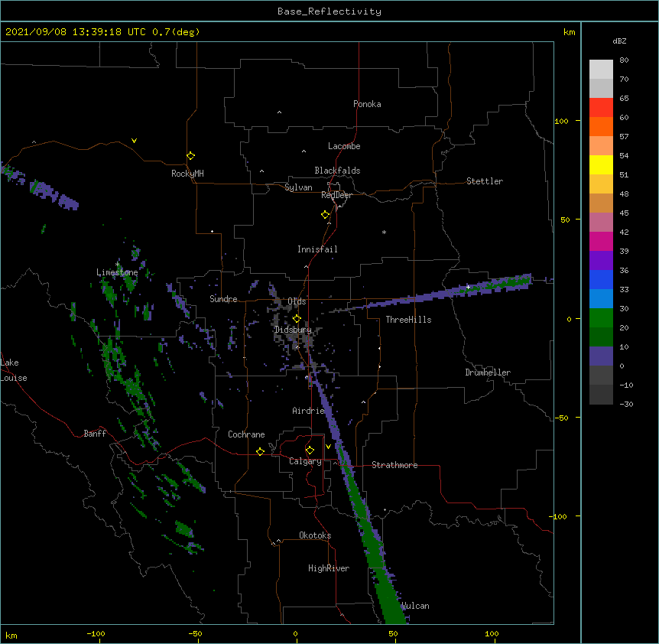Click the 36 dBZ blue legend swatch
This screenshot has height=644, width=659.
click(x=601, y=279)
